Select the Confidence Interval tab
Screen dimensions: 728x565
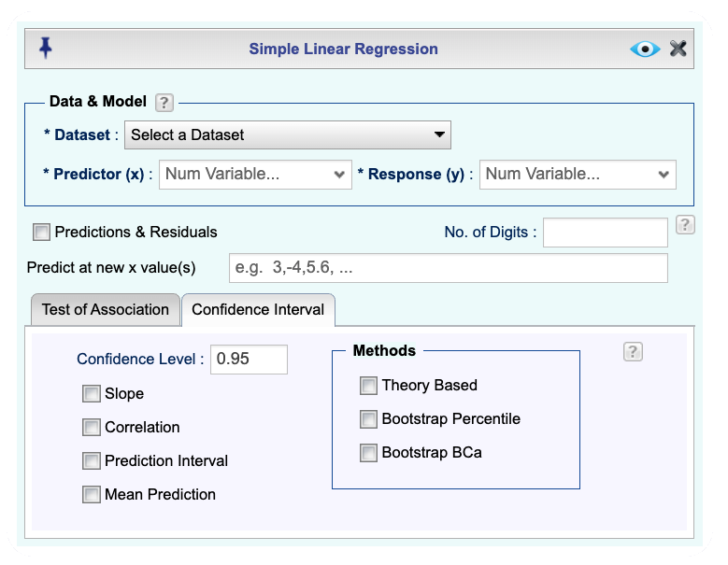click(x=258, y=309)
